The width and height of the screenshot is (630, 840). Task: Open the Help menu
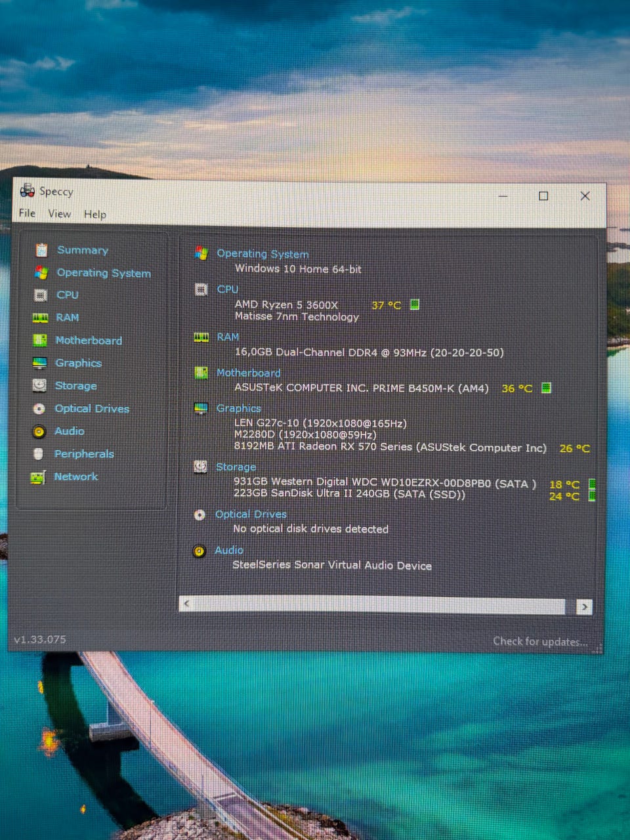click(x=95, y=215)
